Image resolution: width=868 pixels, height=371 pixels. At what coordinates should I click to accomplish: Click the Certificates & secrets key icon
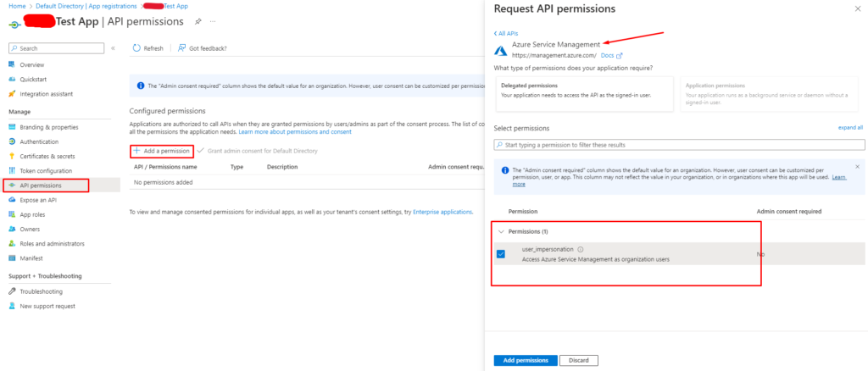(x=12, y=156)
